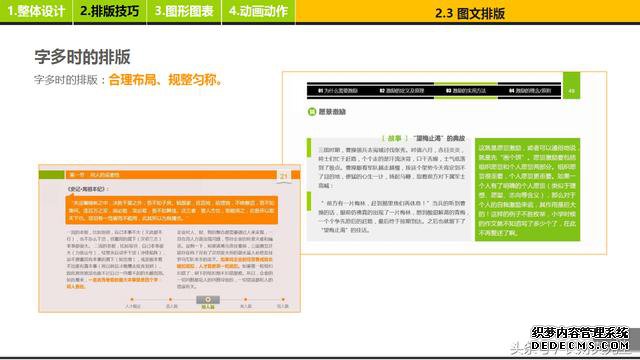Image resolution: width=640 pixels, height=360 pixels.
Task: Click the orange 合理布局、规整匀称 text
Action: pos(166,80)
